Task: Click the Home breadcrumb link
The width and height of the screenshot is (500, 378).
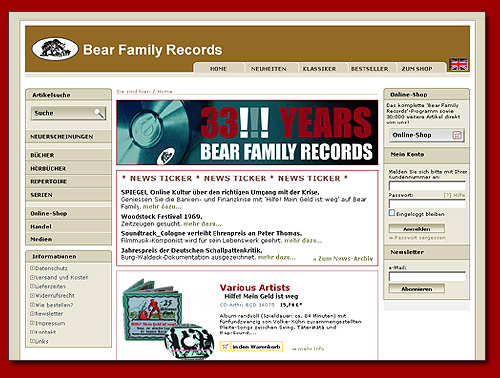Action: click(165, 92)
